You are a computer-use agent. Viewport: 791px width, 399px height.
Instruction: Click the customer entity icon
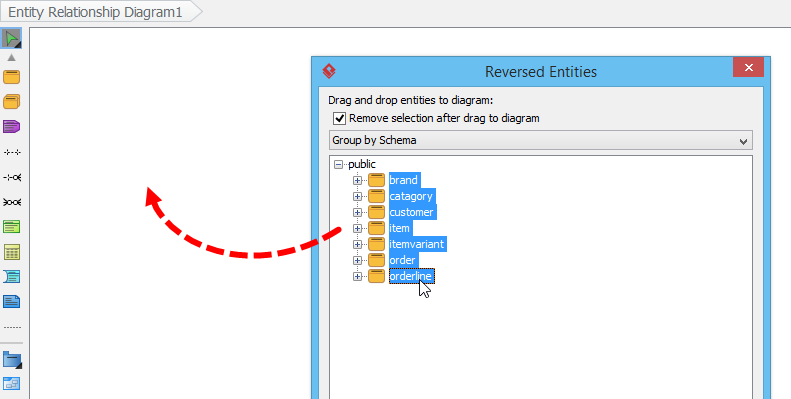[x=376, y=212]
